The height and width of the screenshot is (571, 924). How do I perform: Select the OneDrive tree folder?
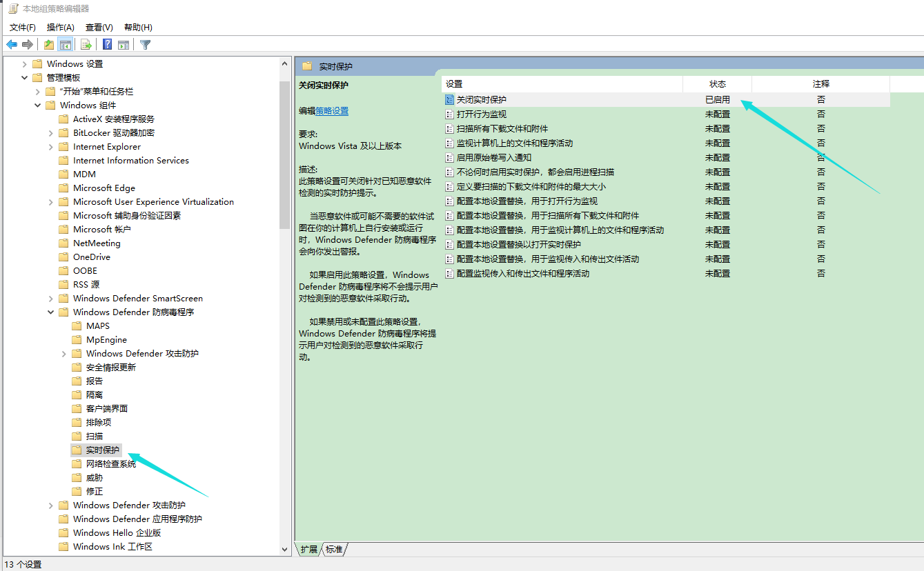click(92, 257)
